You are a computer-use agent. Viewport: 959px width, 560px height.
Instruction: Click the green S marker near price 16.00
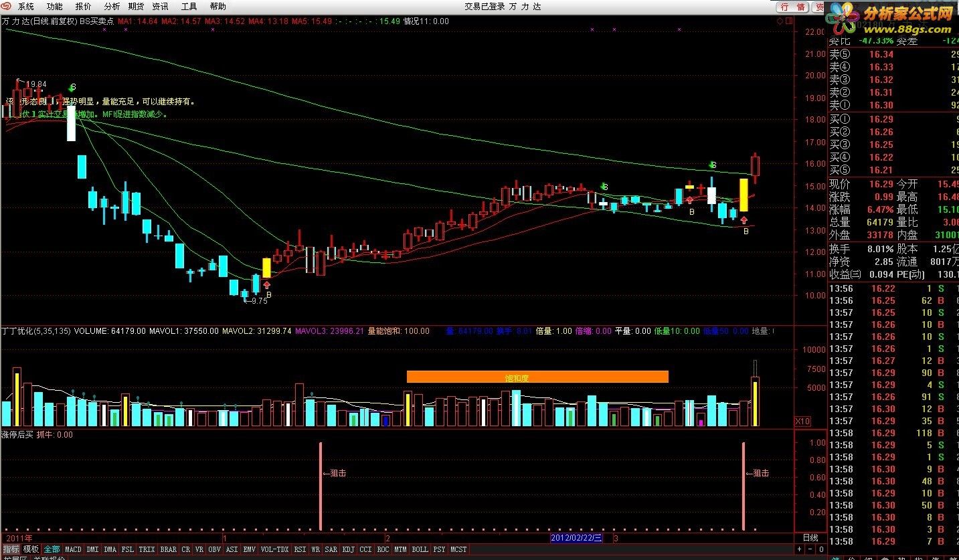713,165
